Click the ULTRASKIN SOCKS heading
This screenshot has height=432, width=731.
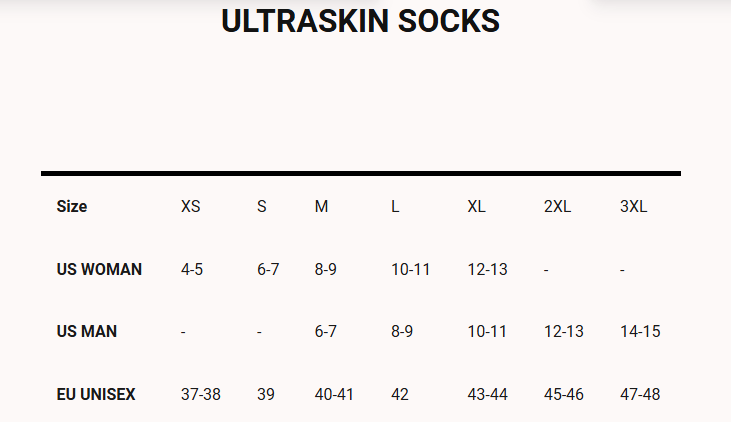click(360, 21)
